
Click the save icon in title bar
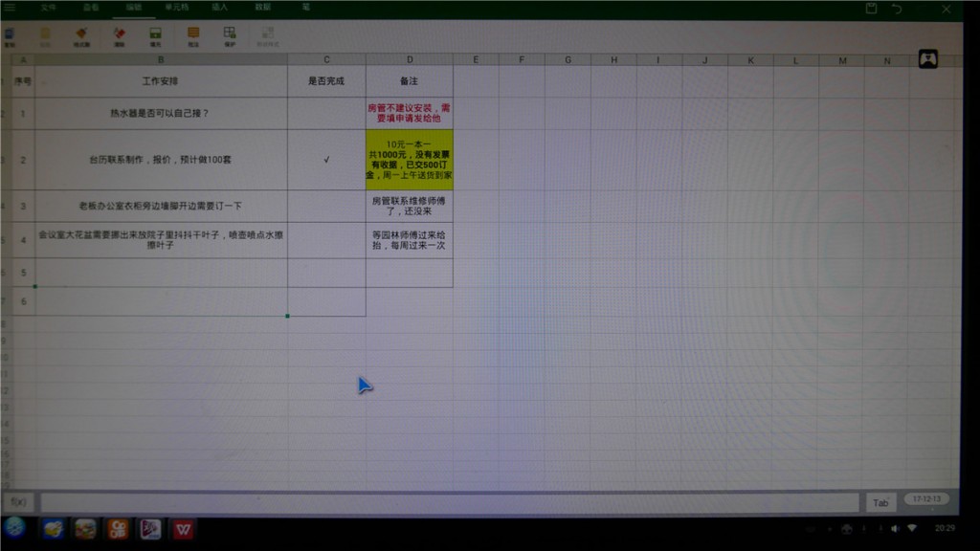click(871, 8)
